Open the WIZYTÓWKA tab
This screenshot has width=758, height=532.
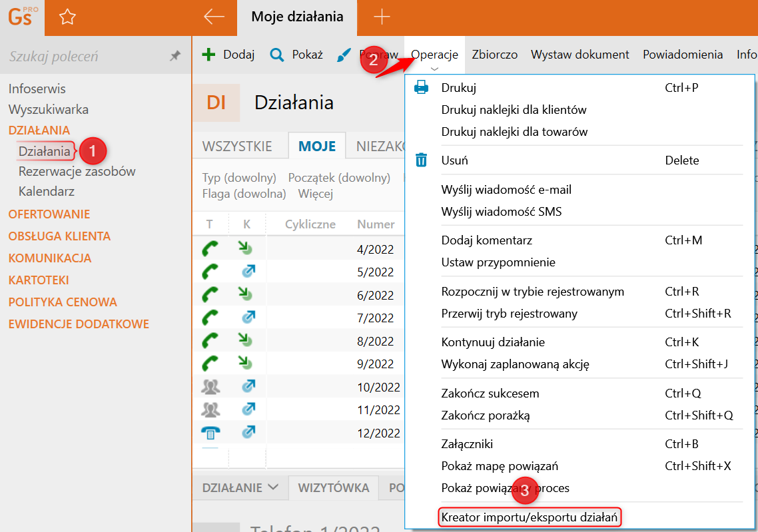[x=333, y=487]
